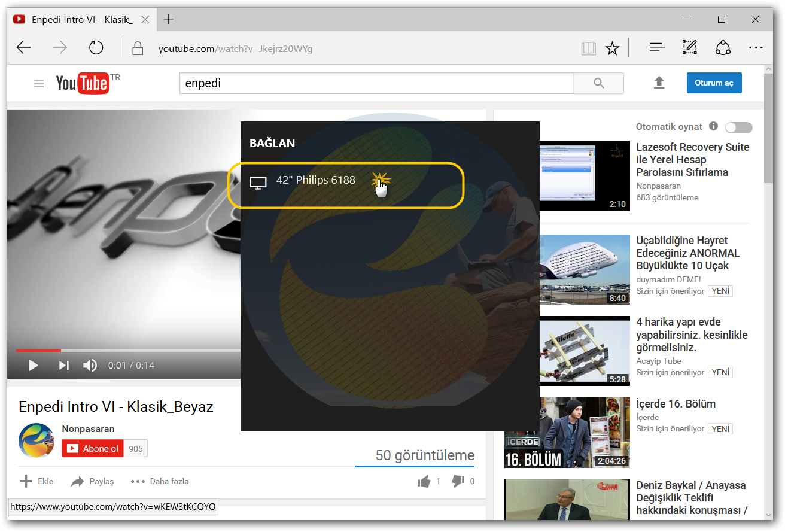Open the Deniz Baykal video thumbnail
785x532 pixels.
(567, 499)
